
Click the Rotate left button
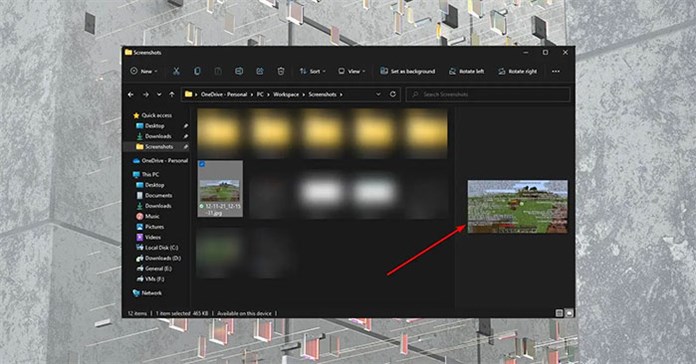pyautogui.click(x=467, y=71)
